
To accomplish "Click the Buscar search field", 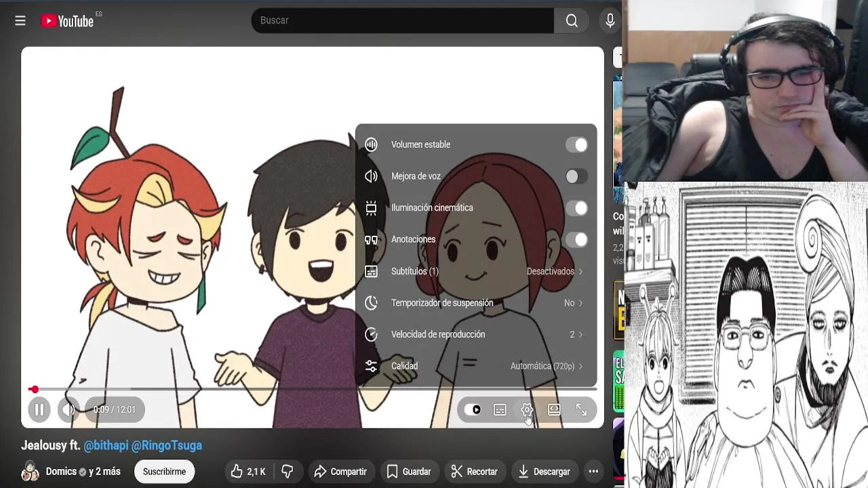I will (403, 21).
